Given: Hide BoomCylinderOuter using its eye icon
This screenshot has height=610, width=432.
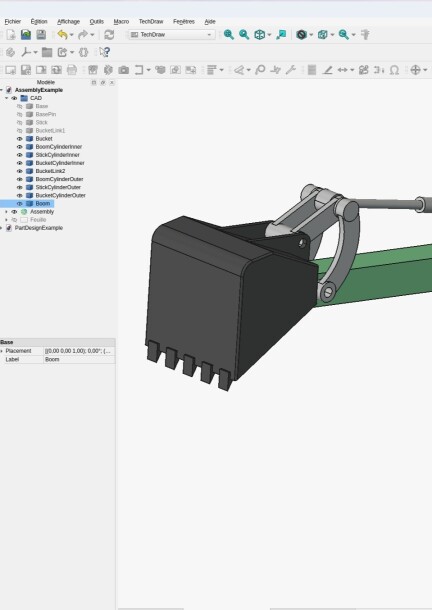Looking at the screenshot, I should point(19,179).
